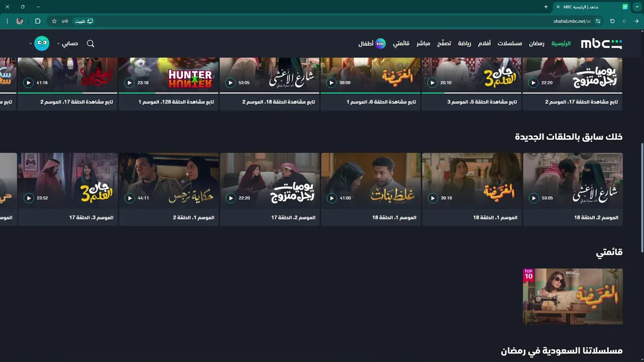
Task: Click the MBC Shahid logo
Action: click(x=601, y=44)
